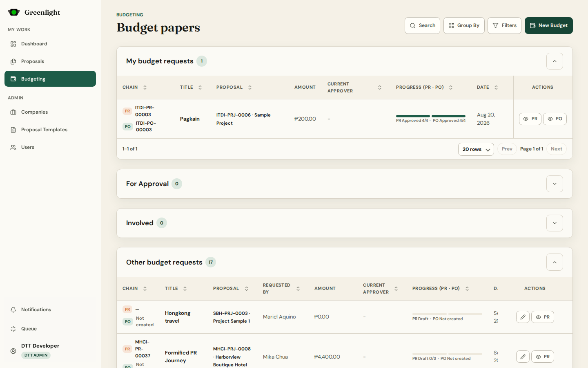Click pencil edit icon for Hongkong travel
The image size is (588, 368).
coord(523,317)
